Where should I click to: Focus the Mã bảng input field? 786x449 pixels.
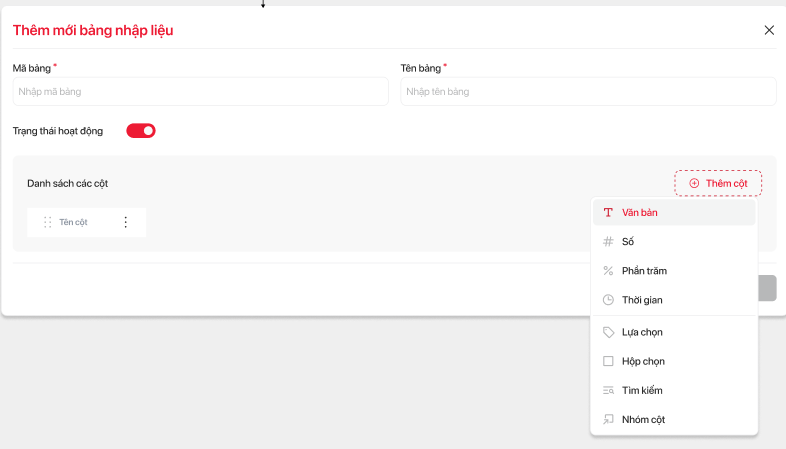point(200,92)
